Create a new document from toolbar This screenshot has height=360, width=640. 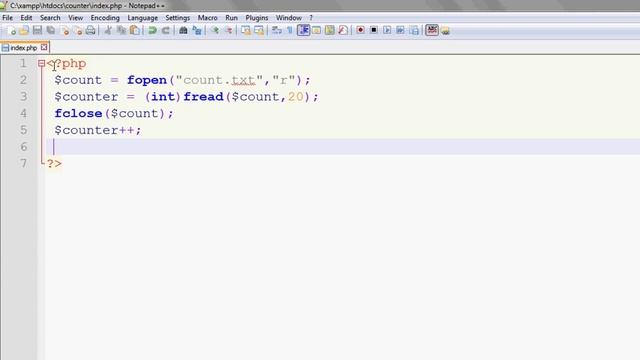click(11, 30)
